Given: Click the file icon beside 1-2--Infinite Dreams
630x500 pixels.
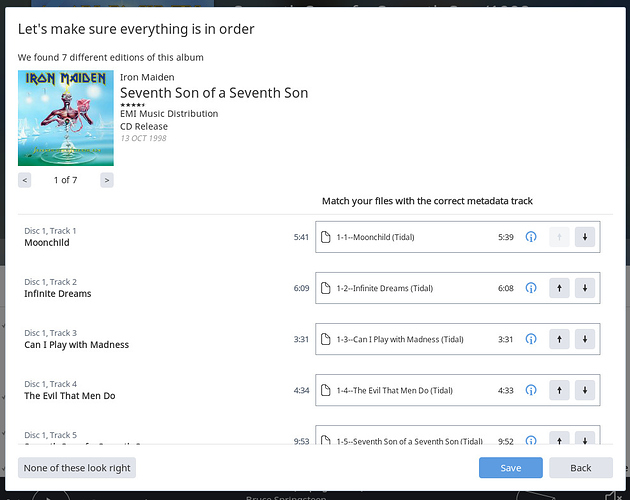Looking at the screenshot, I should coord(326,288).
